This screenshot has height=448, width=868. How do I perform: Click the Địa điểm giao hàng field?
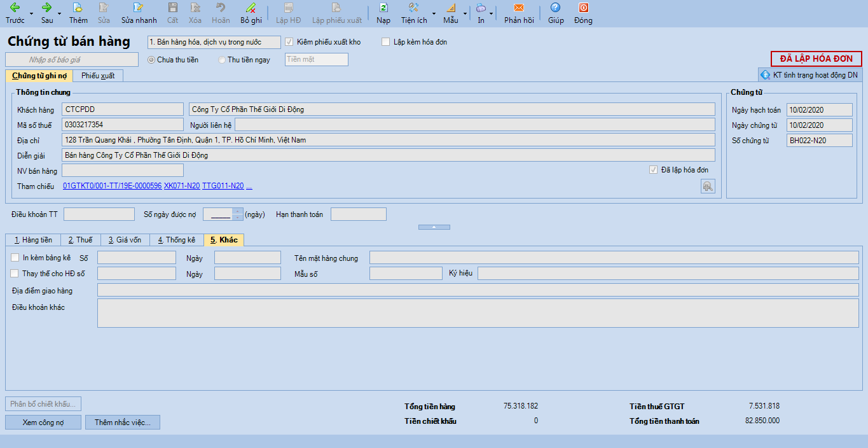[478, 291]
